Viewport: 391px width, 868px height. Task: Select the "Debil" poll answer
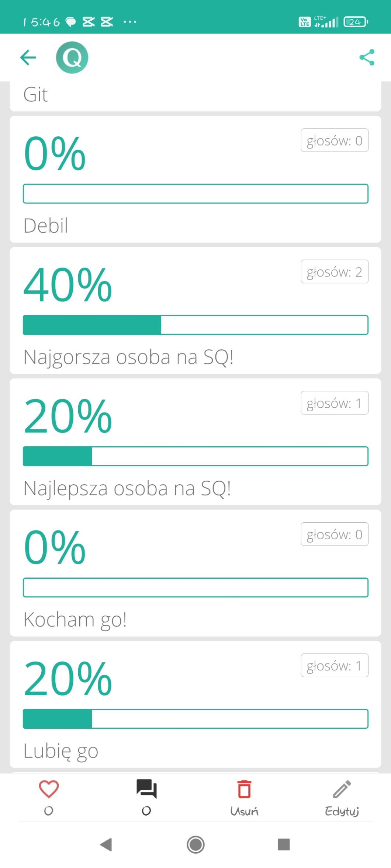(x=46, y=226)
